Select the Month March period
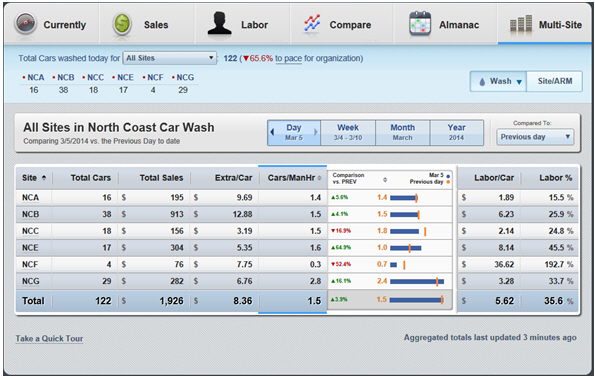Viewport: 595px width, 378px height. point(403,132)
